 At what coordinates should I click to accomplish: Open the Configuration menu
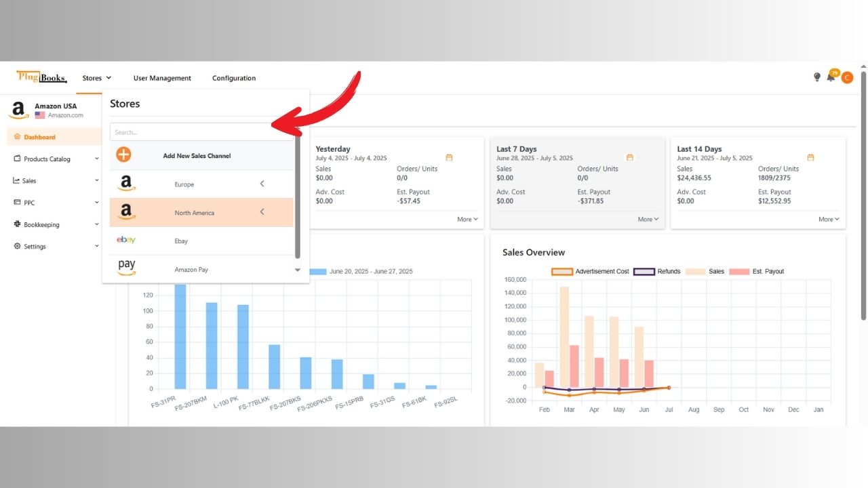click(x=233, y=78)
